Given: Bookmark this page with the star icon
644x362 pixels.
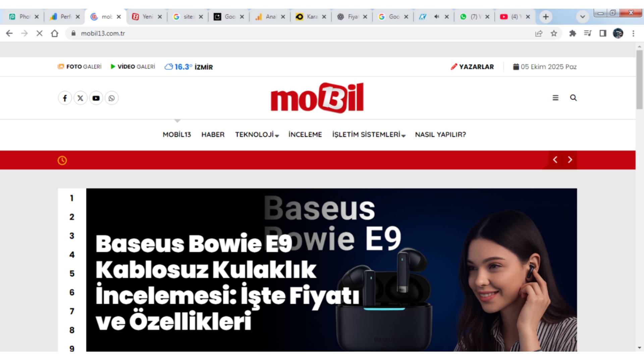Looking at the screenshot, I should pos(554,34).
